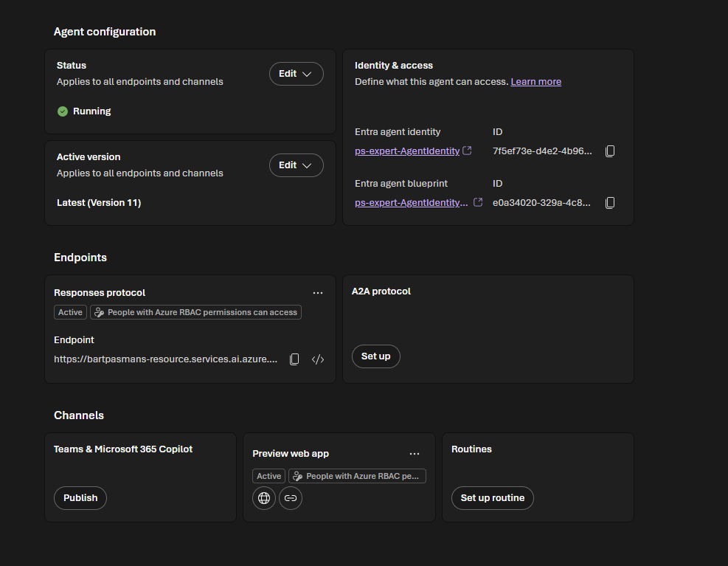Viewport: 728px width, 566px height.
Task: Click Set up routine button
Action: [493, 498]
